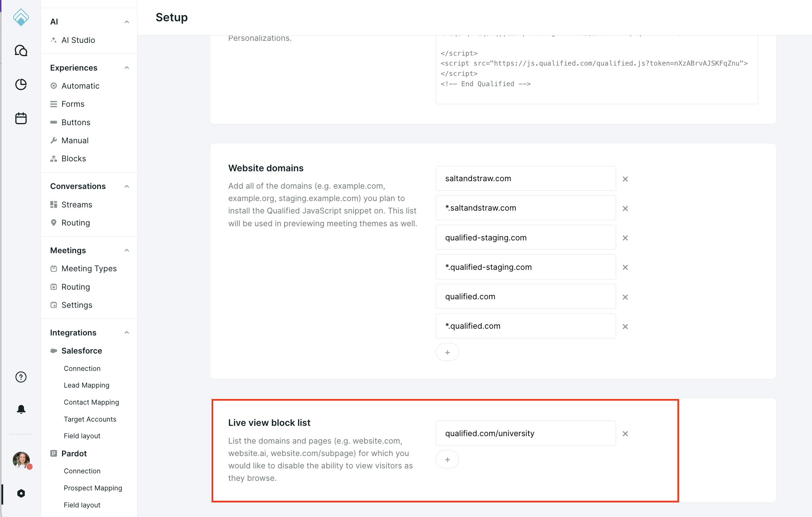Open Salesforce Connection

(82, 368)
